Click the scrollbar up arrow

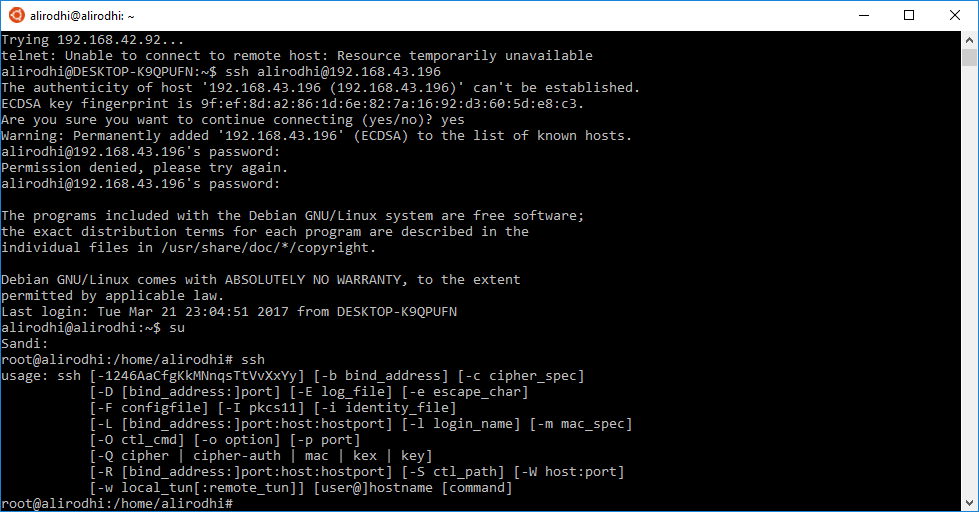tap(969, 40)
